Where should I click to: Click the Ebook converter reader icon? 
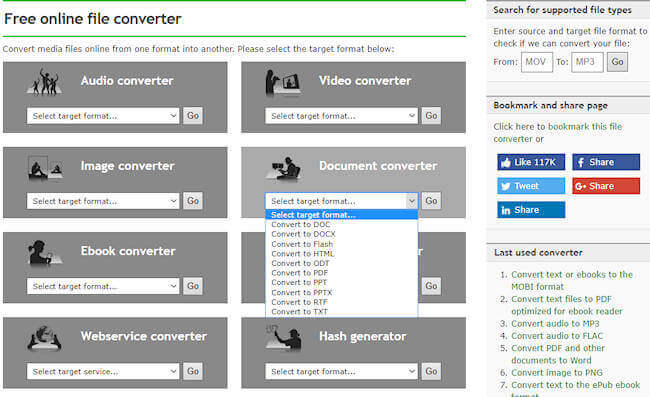pyautogui.click(x=45, y=253)
